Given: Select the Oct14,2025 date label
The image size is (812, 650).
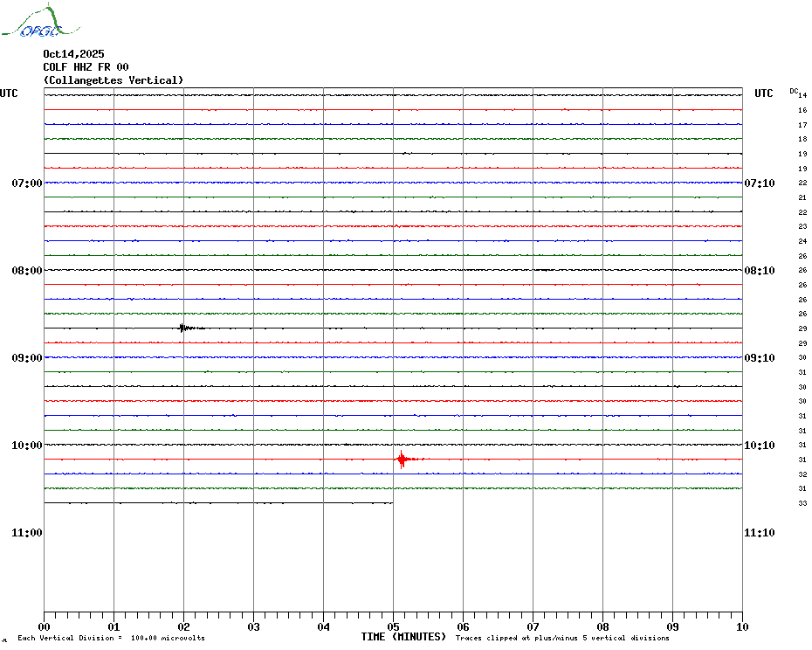Looking at the screenshot, I should point(73,54).
